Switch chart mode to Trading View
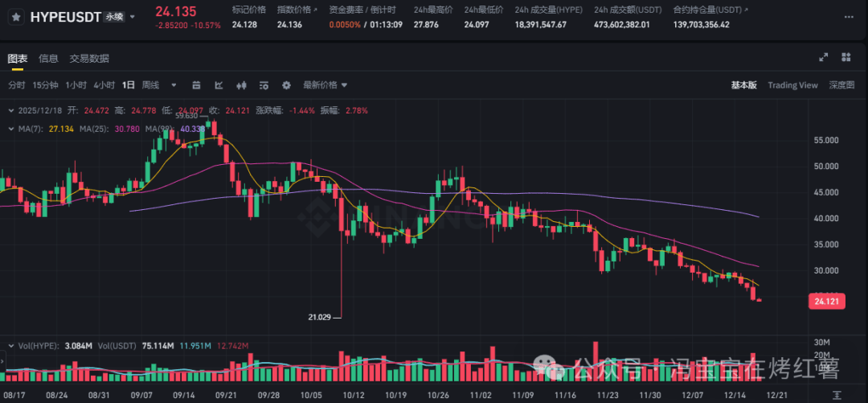This screenshot has height=403, width=868. (x=792, y=85)
